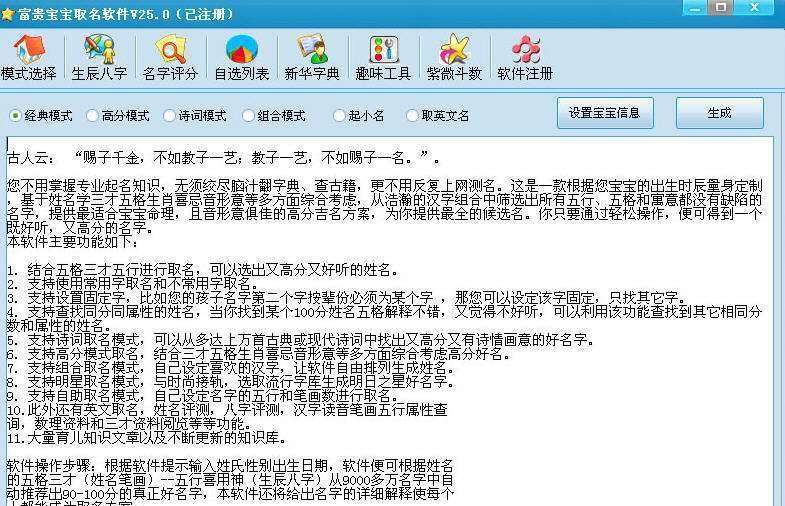Click line 本软件主要功能如下
785x506 pixels.
click(73, 242)
